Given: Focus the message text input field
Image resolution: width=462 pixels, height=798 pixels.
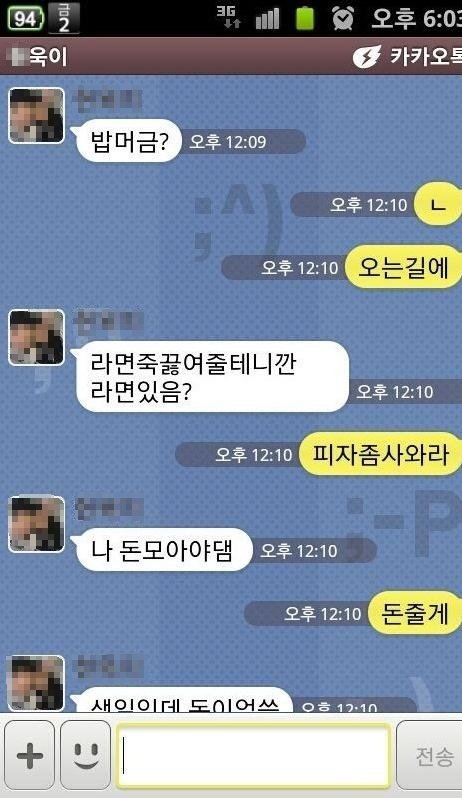Looking at the screenshot, I should 253,756.
